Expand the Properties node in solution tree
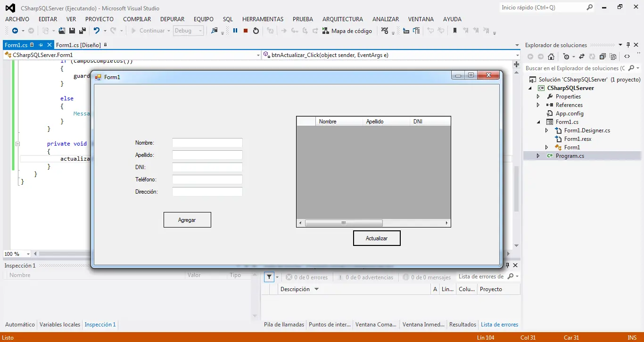 pyautogui.click(x=538, y=97)
